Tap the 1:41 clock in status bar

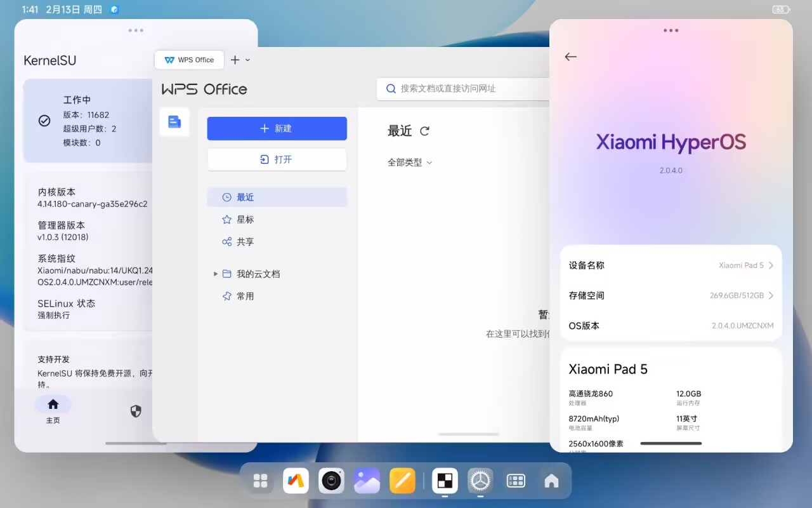pyautogui.click(x=30, y=10)
